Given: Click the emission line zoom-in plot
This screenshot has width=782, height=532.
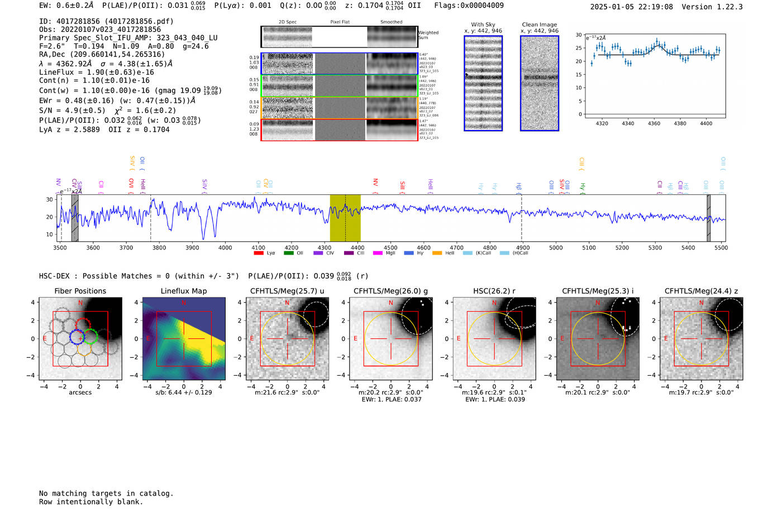Looking at the screenshot, I should pos(655,76).
